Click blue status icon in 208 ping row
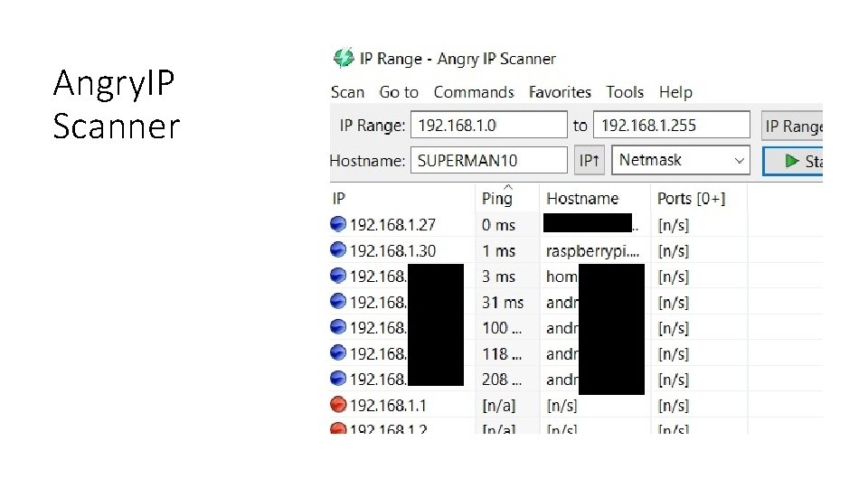The height and width of the screenshot is (488, 868). (337, 379)
